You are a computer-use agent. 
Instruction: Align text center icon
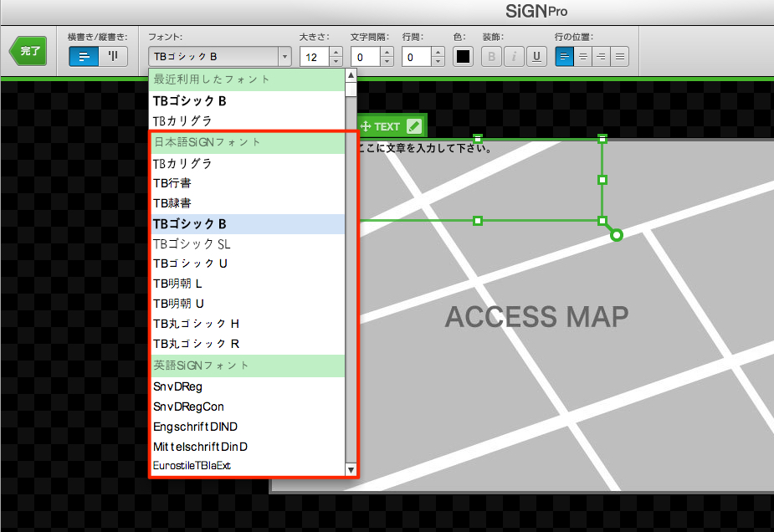[583, 57]
